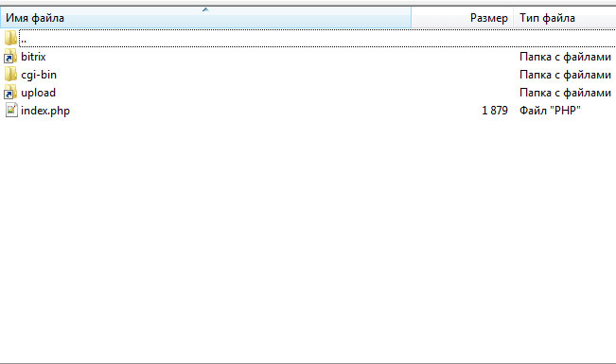This screenshot has height=364, width=616.
Task: Select the upload shortcut folder icon
Action: (x=10, y=93)
